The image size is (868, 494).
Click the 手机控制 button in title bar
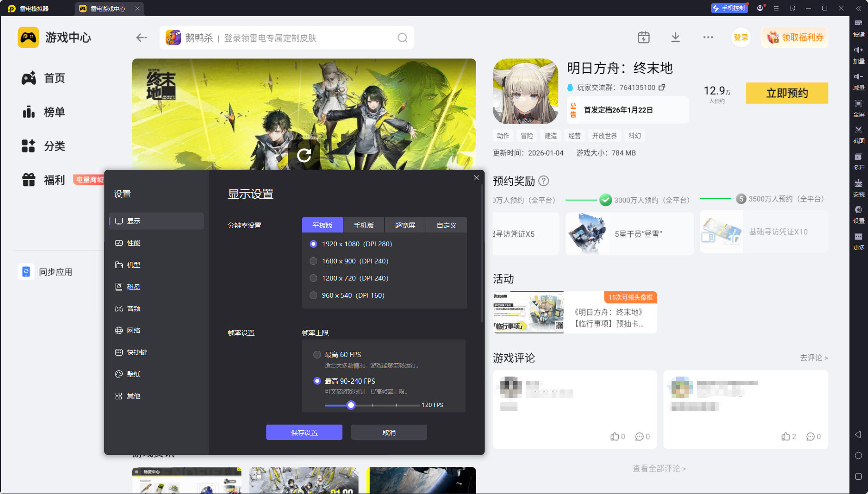point(730,8)
